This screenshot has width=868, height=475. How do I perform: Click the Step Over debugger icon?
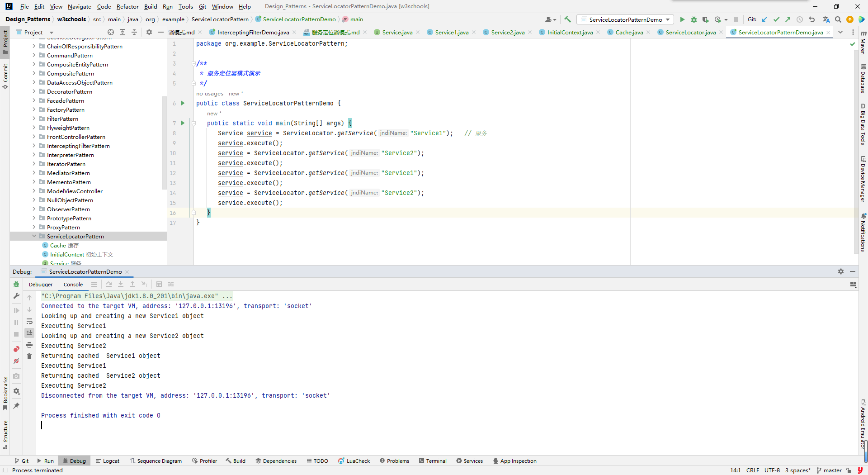coord(109,284)
